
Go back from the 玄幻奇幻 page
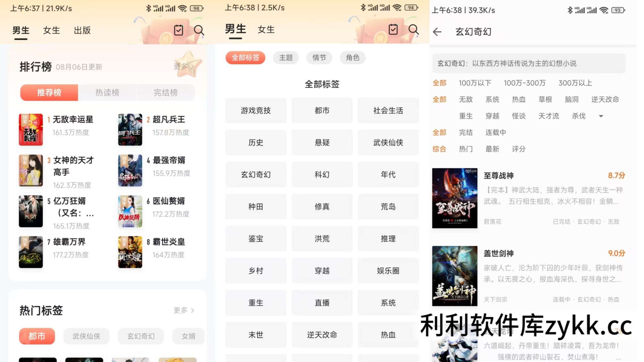[x=437, y=32]
